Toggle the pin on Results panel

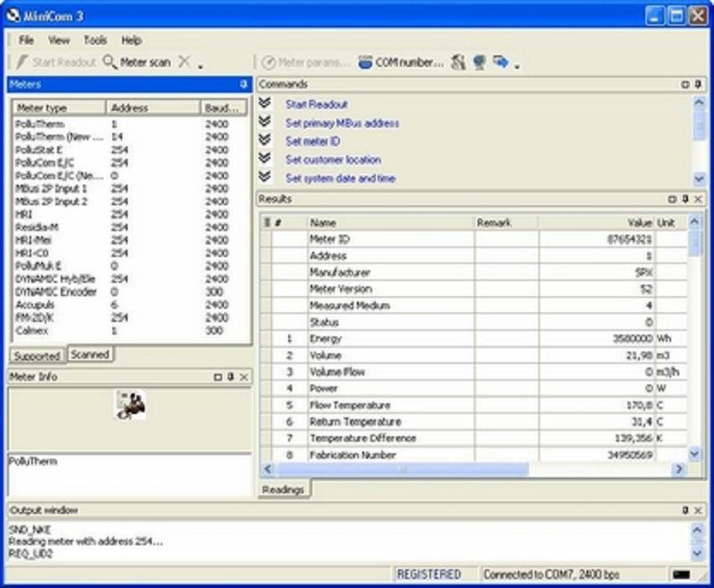pyautogui.click(x=685, y=199)
